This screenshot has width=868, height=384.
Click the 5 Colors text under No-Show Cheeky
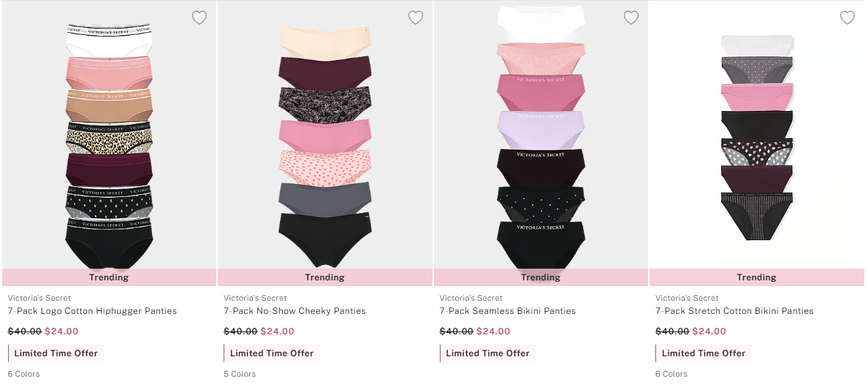[240, 374]
